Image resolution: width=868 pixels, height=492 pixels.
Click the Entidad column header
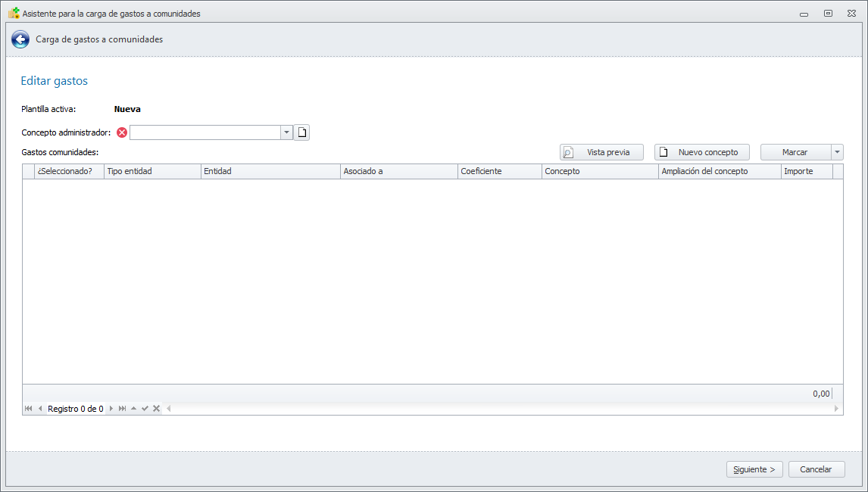pyautogui.click(x=270, y=172)
